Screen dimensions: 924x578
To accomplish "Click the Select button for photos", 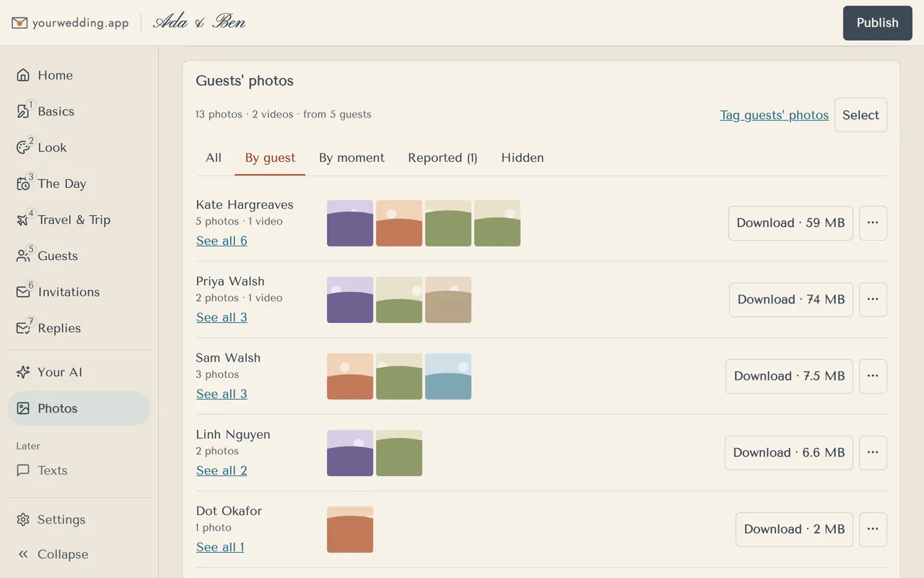I will coord(860,115).
